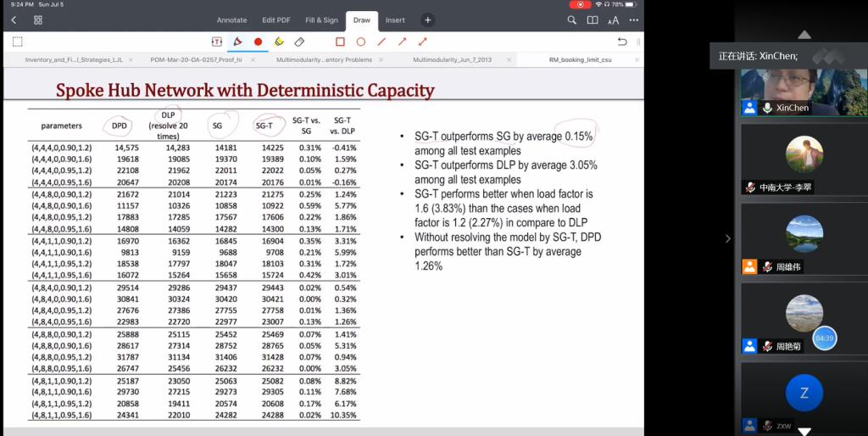This screenshot has width=868, height=436.
Task: Go back with the left chevron
Action: coord(14,20)
